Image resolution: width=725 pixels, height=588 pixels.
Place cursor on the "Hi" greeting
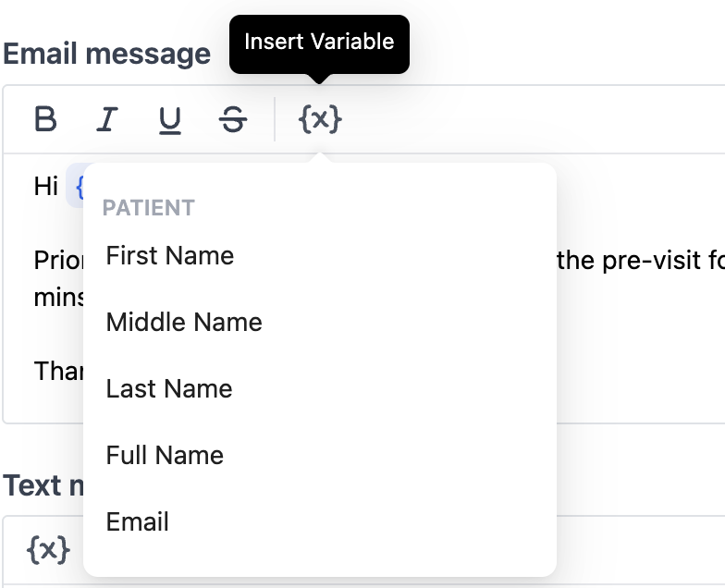point(46,186)
